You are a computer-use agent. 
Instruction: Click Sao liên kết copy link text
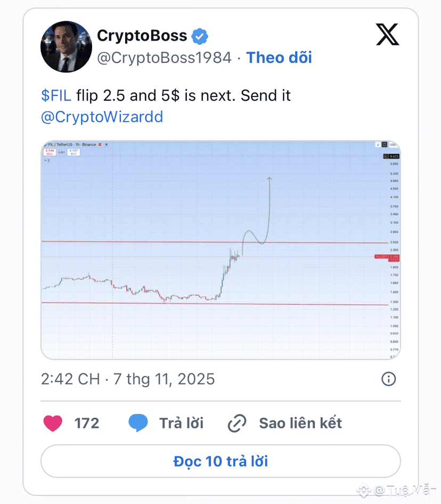coord(300,424)
